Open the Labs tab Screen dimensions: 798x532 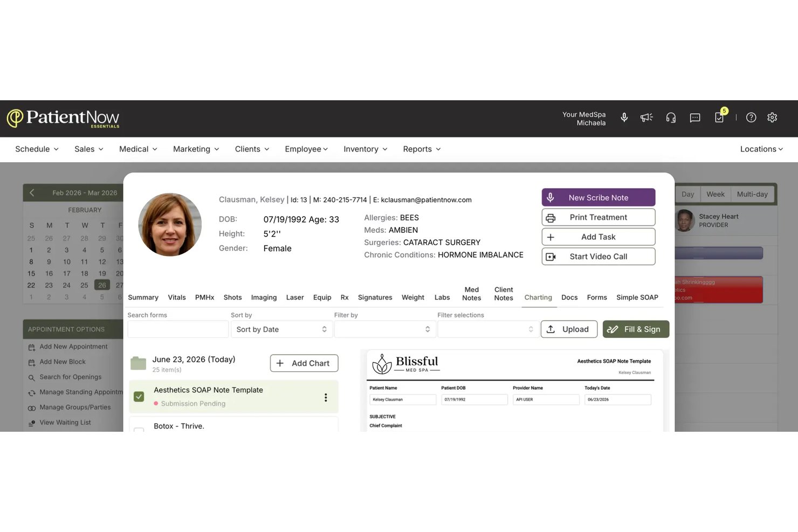point(442,298)
